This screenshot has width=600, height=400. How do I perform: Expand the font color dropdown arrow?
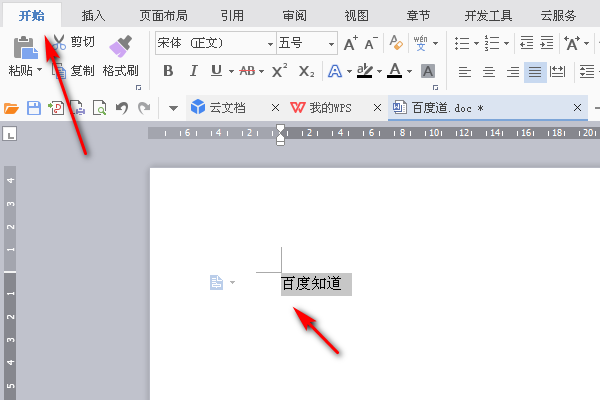tap(409, 72)
